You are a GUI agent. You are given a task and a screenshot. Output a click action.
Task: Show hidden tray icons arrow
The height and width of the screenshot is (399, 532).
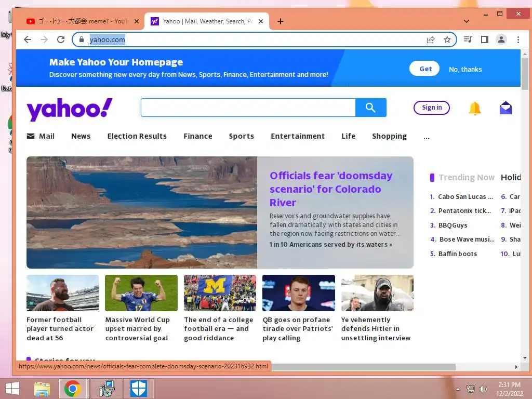pyautogui.click(x=458, y=389)
